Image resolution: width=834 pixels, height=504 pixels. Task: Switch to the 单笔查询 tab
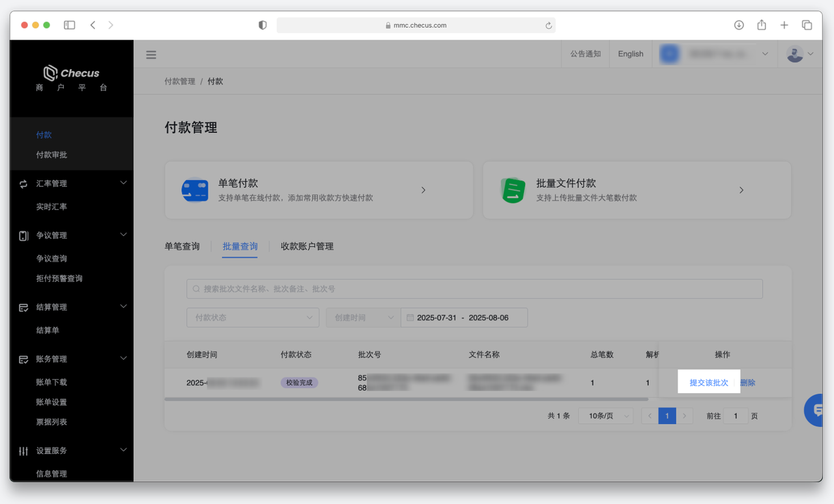point(182,247)
